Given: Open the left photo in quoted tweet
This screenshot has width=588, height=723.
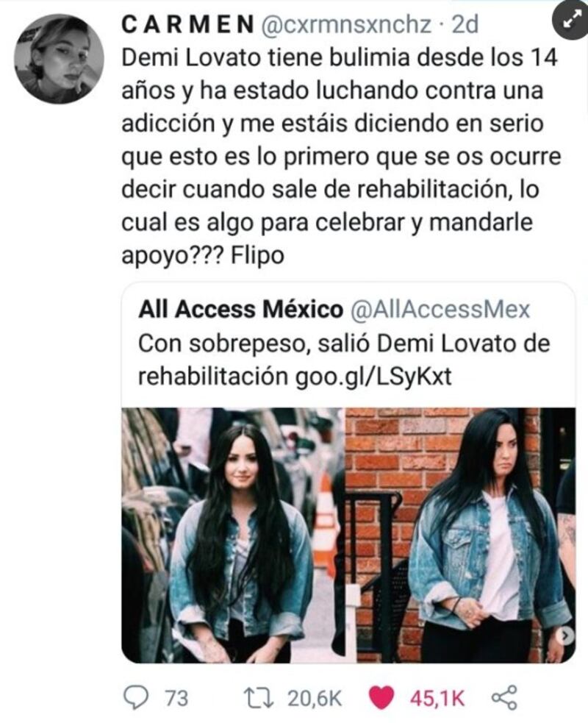Looking at the screenshot, I should tap(232, 535).
